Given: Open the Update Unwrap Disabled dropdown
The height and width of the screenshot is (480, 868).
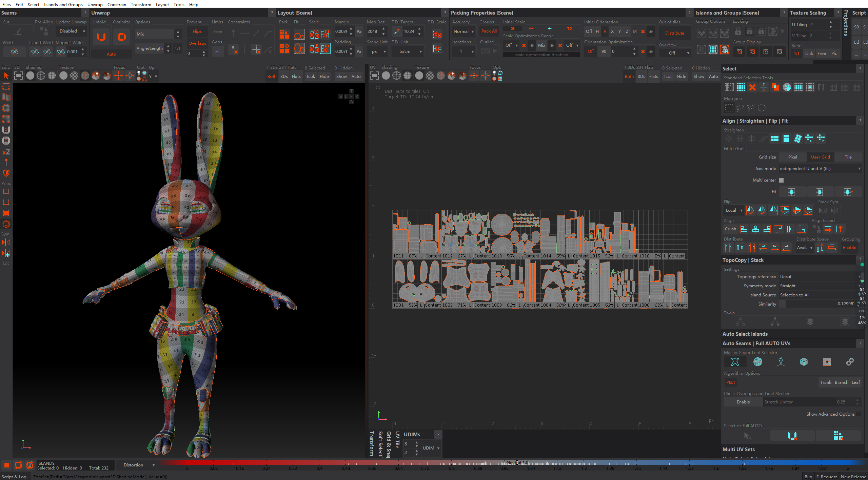Looking at the screenshot, I should 72,31.
